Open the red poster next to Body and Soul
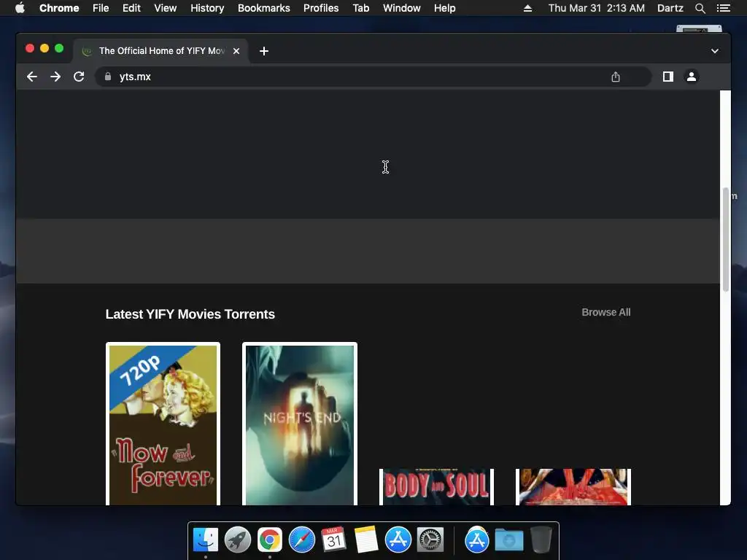The height and width of the screenshot is (560, 747). tap(573, 486)
